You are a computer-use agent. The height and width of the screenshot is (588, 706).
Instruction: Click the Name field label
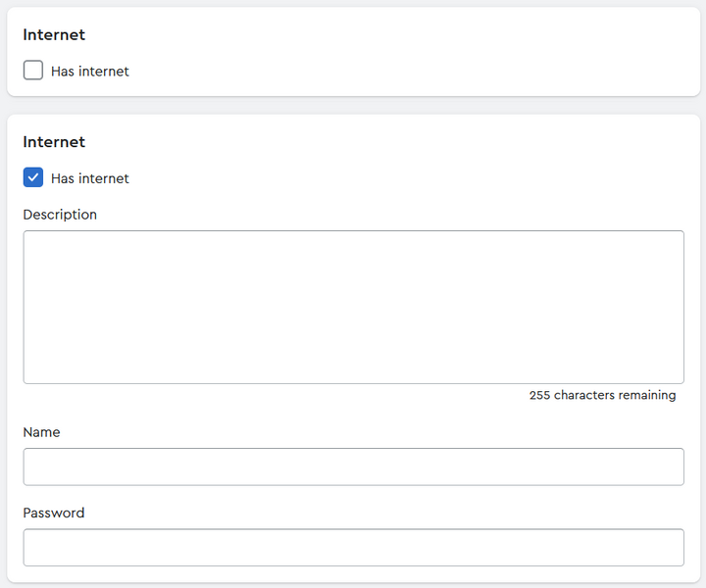[41, 432]
